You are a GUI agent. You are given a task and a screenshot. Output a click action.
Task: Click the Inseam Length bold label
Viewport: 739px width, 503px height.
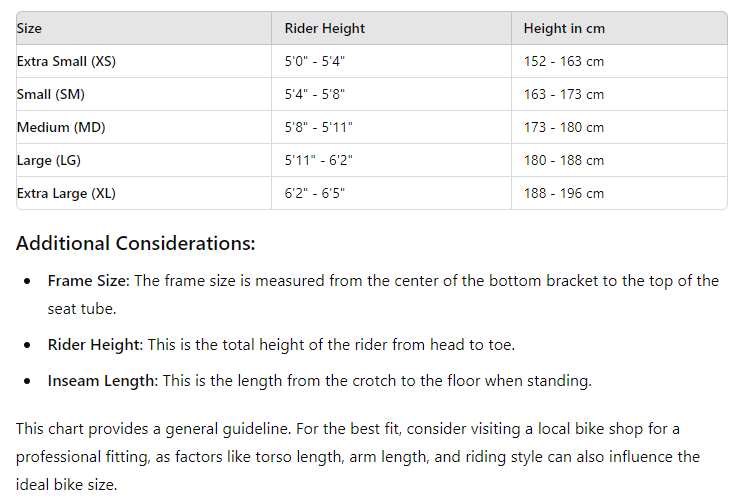coord(101,381)
